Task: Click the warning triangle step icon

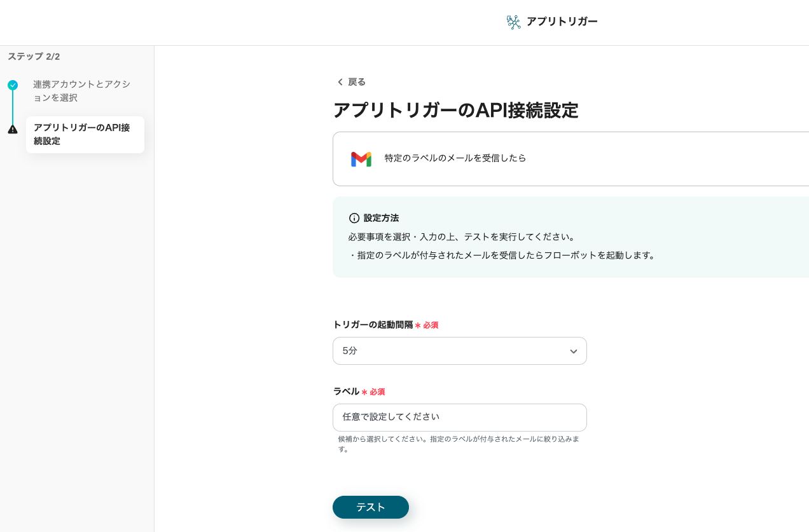Action: click(x=13, y=129)
